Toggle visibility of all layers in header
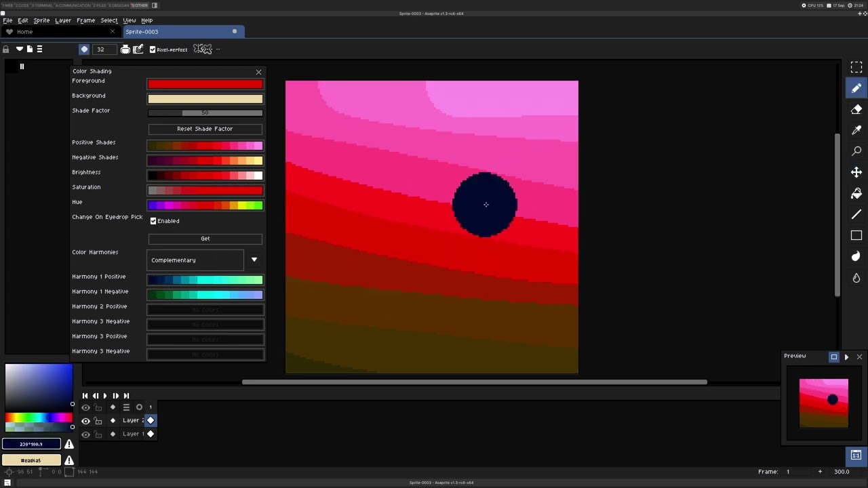Viewport: 868px width, 488px height. (x=85, y=407)
